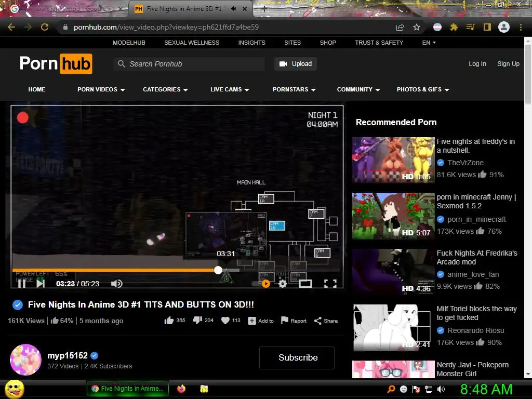
Task: Open a new browser tab
Action: tap(264, 9)
